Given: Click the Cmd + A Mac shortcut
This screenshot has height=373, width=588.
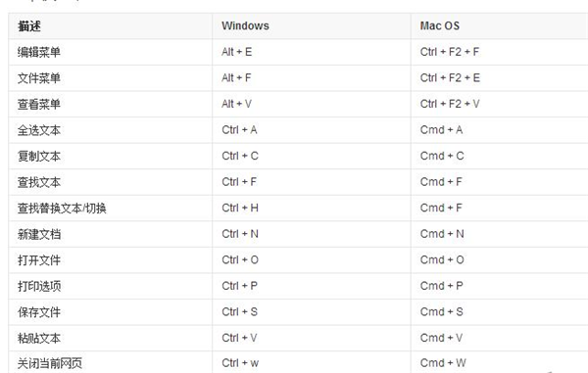Looking at the screenshot, I should (x=441, y=130).
